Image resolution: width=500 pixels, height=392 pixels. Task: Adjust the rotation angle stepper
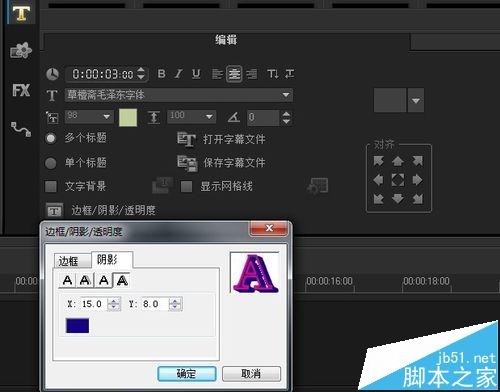click(286, 118)
